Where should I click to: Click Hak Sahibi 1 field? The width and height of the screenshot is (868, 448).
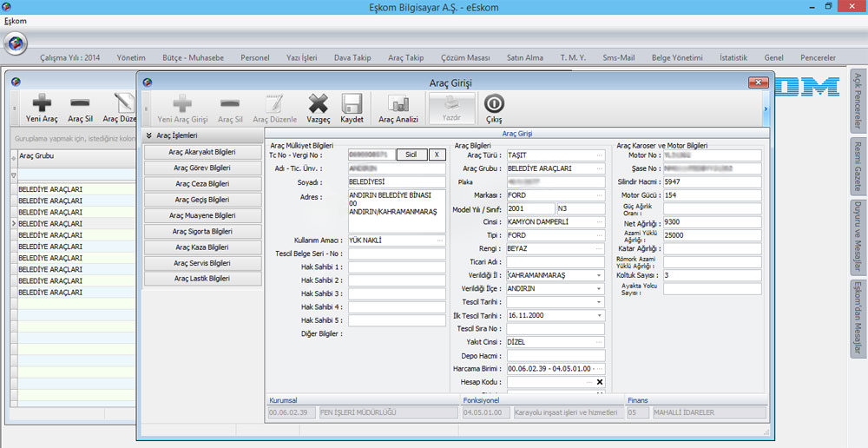click(x=397, y=267)
